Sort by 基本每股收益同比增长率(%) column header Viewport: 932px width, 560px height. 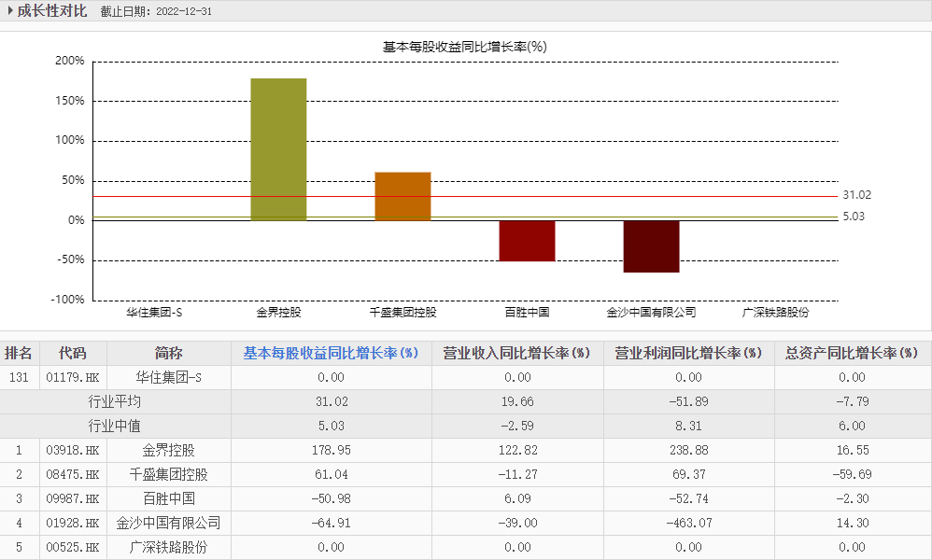[332, 354]
